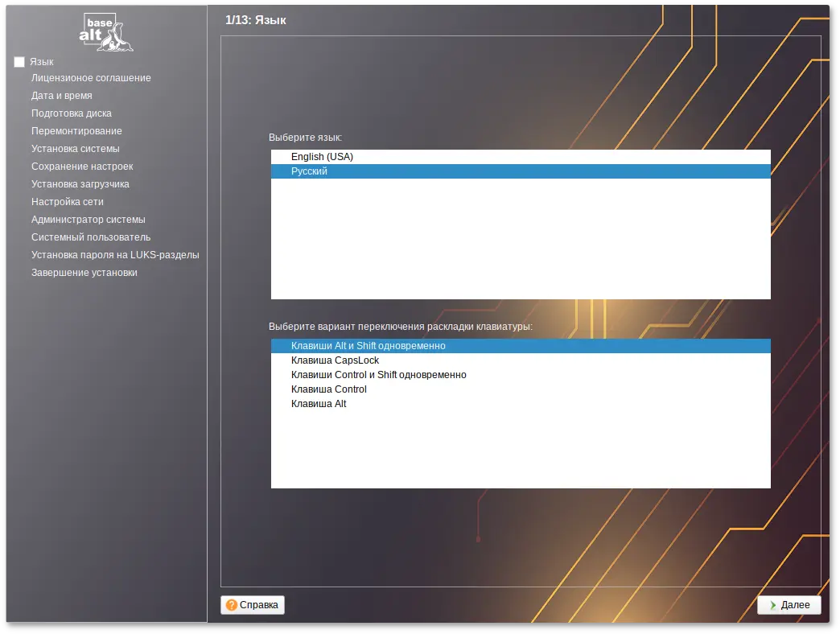Image resolution: width=840 pixels, height=634 pixels.
Task: Open Лицензионное соглашение step in sidebar
Action: pos(91,78)
